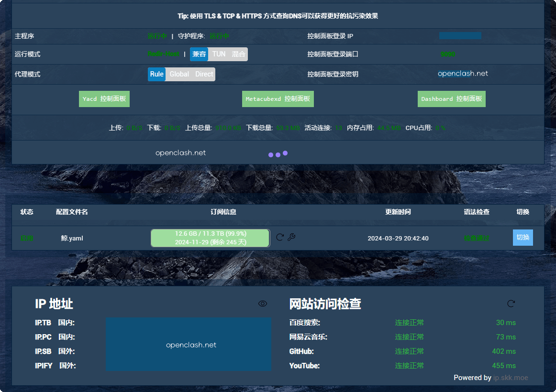This screenshot has height=392, width=556.
Task: Refresh the 鲸.yaml subscription info
Action: pos(280,237)
